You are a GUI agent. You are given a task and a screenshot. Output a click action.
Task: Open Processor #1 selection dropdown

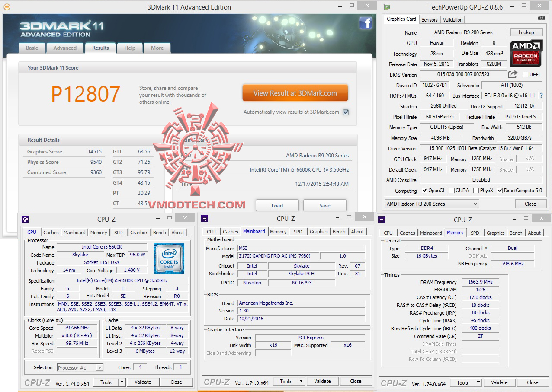click(x=80, y=368)
